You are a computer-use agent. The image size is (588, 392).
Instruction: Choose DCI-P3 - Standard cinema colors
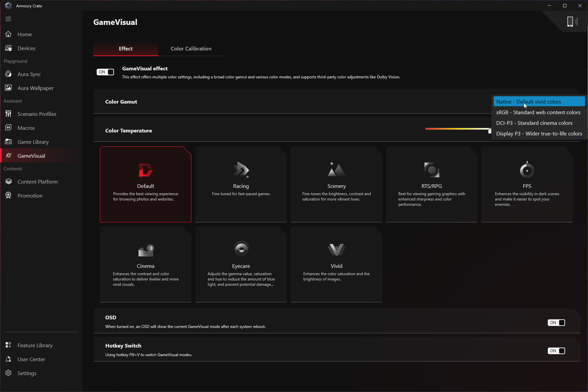pos(539,123)
